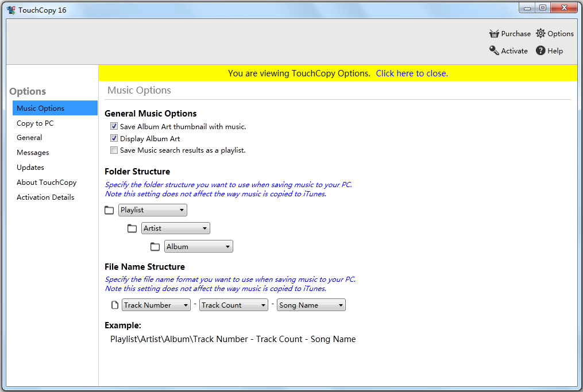Click the Example path 'Playlist\Artist\Album\Track Number' text
This screenshot has height=392, width=583.
coord(179,339)
